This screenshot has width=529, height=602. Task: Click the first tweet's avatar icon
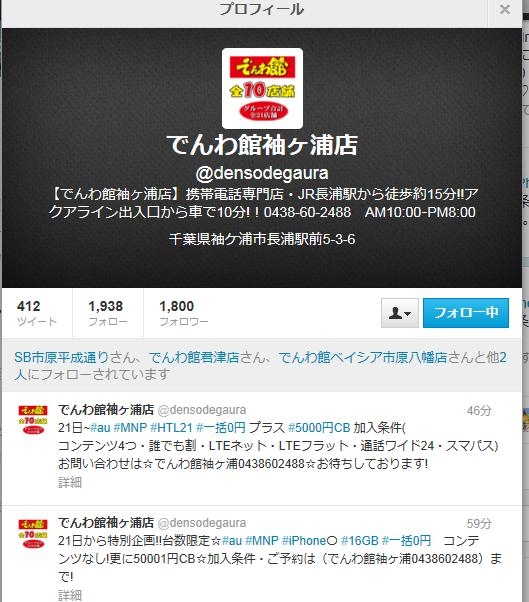tap(33, 420)
